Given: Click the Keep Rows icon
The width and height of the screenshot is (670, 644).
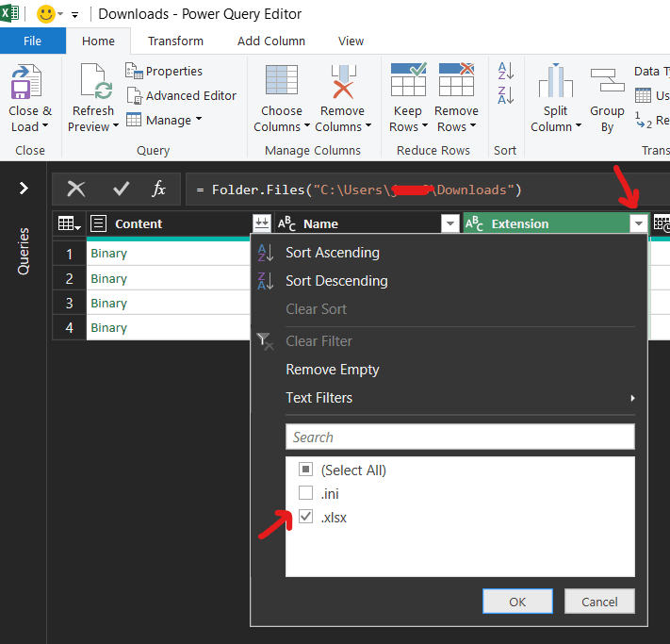Looking at the screenshot, I should click(x=408, y=83).
